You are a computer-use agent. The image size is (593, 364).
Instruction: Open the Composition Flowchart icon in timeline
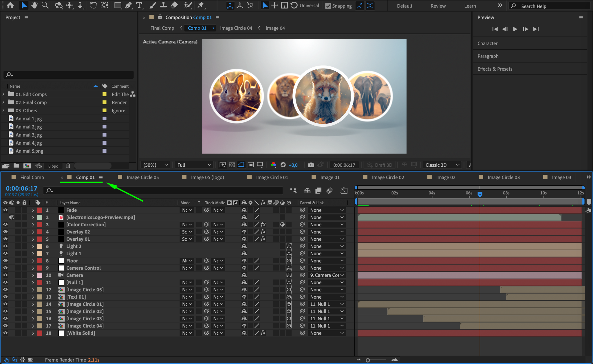pyautogui.click(x=293, y=190)
